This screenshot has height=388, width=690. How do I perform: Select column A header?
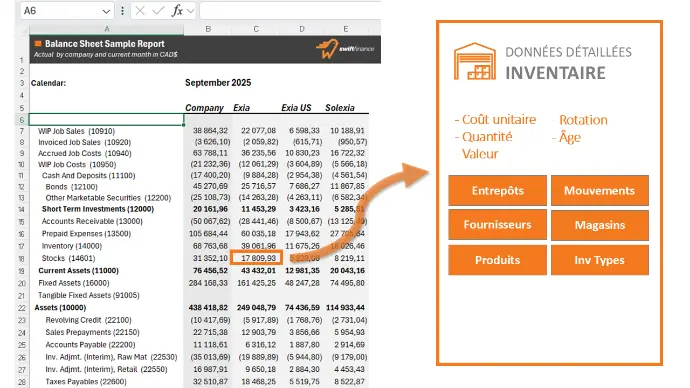pyautogui.click(x=106, y=29)
